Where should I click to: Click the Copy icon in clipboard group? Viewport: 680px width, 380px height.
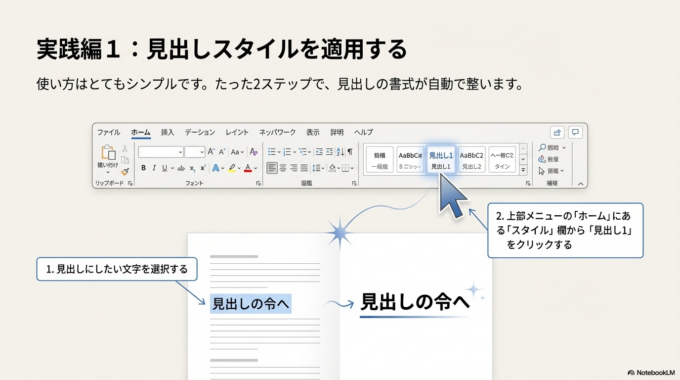125,160
